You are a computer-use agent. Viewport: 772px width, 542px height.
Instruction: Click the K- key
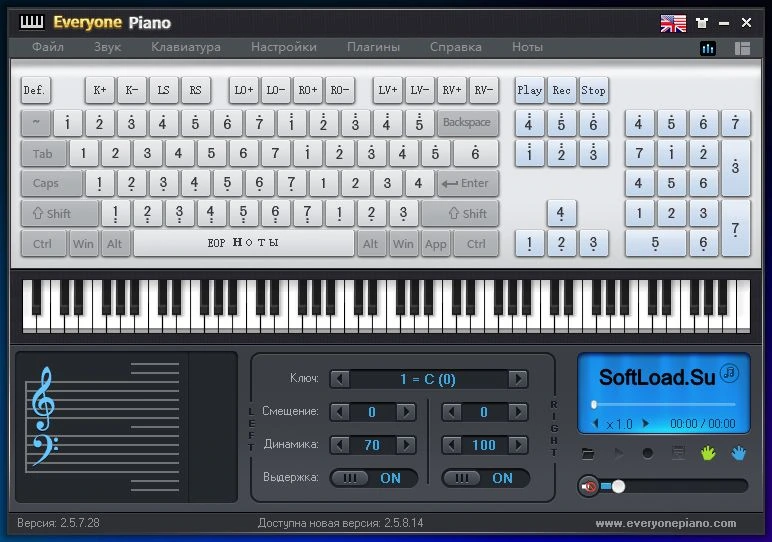pos(131,90)
